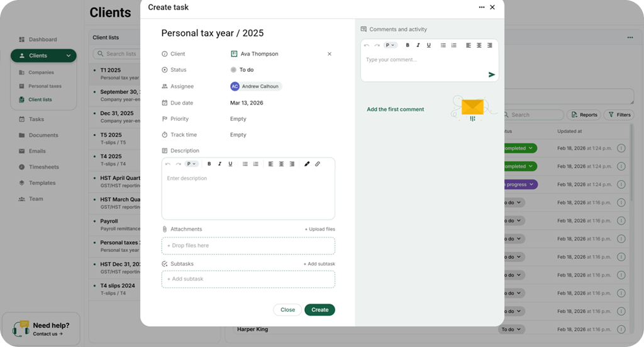Toggle underline in the description editor

click(x=230, y=164)
